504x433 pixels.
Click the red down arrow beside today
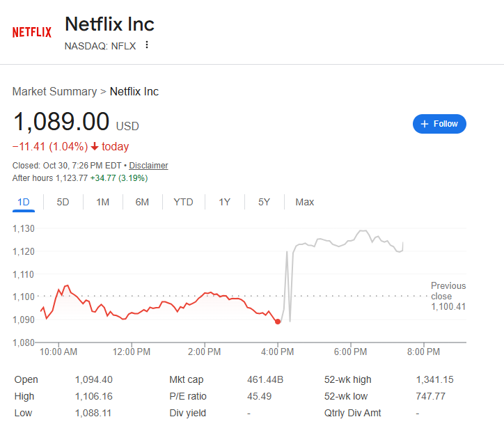tap(95, 146)
